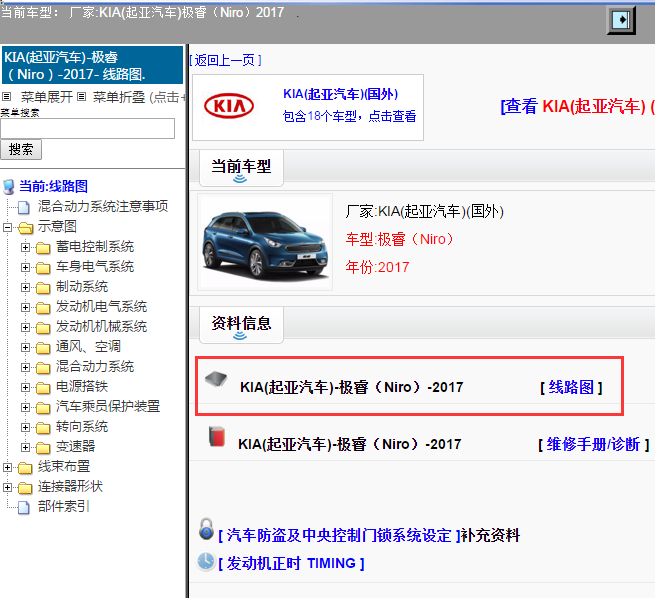Click the padlock icon for 汽车防盗 settings
The width and height of the screenshot is (655, 598).
(206, 529)
